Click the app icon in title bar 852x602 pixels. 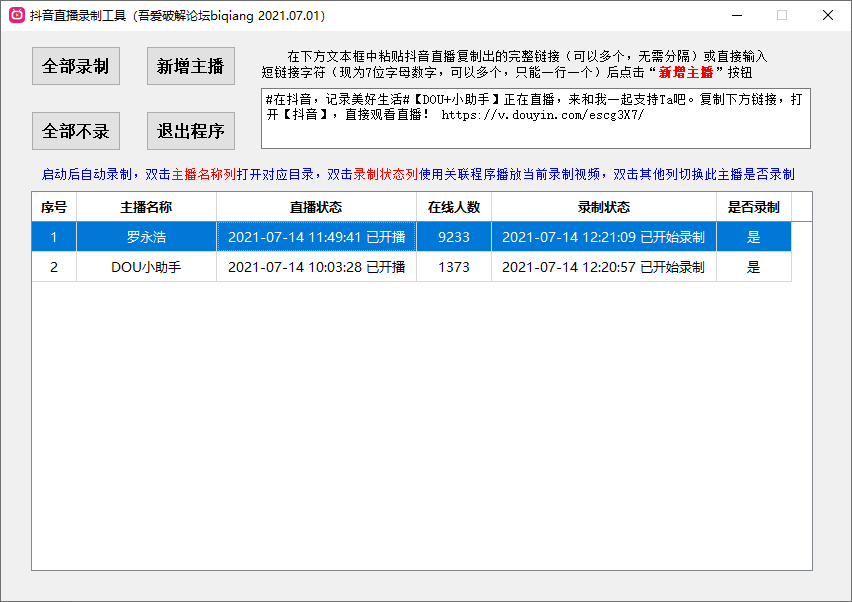click(x=17, y=15)
